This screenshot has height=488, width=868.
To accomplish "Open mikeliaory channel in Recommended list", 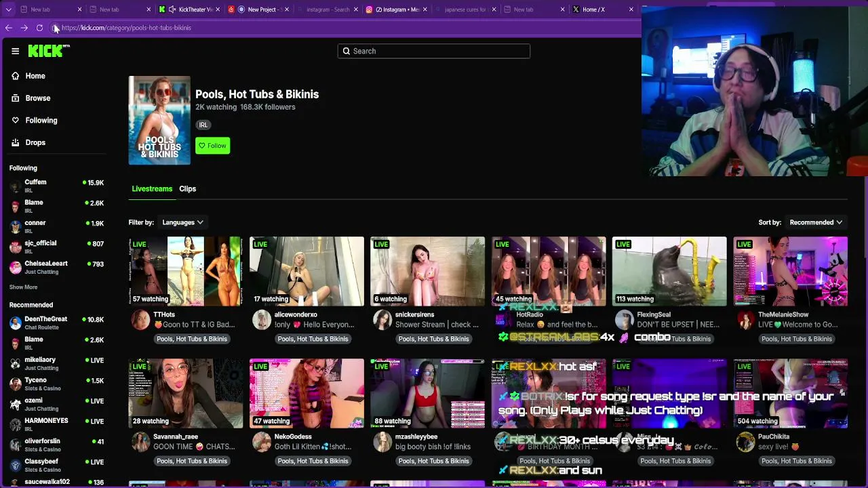I will pyautogui.click(x=57, y=364).
